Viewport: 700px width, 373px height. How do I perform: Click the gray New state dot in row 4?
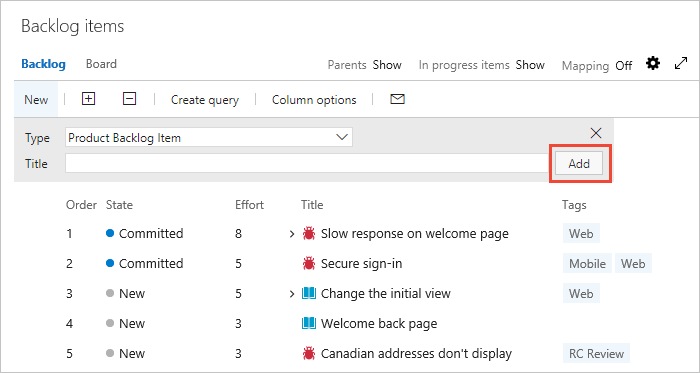point(110,323)
